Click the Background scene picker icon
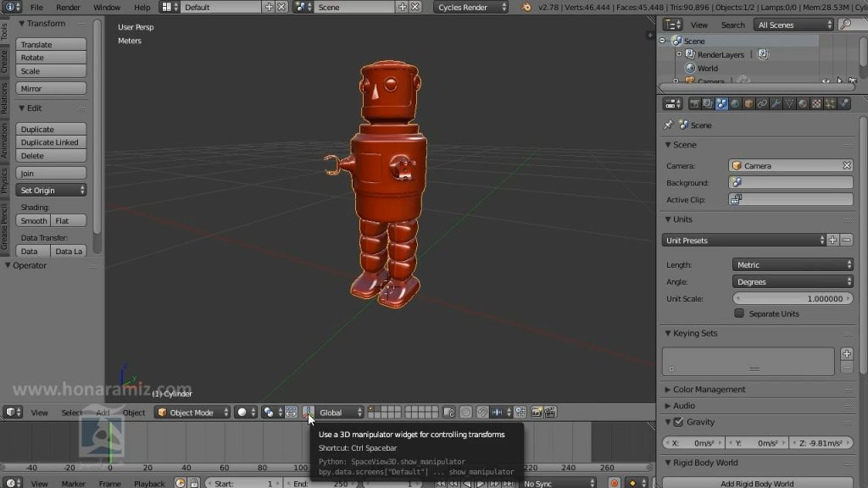868x488 pixels. tap(737, 183)
